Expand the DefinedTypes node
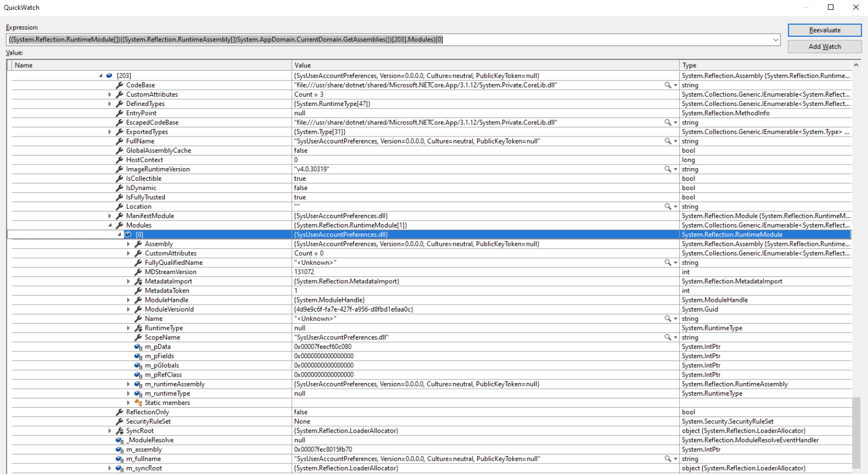This screenshot has height=474, width=868. point(109,104)
